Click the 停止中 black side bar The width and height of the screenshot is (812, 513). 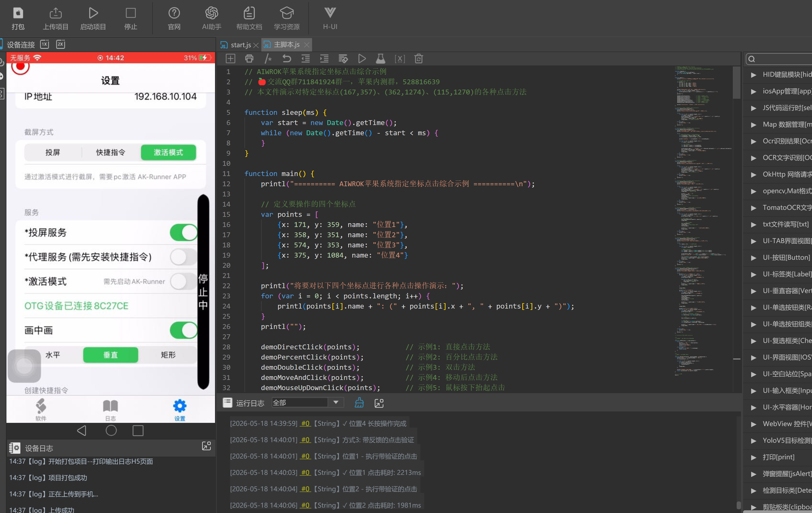tap(203, 291)
